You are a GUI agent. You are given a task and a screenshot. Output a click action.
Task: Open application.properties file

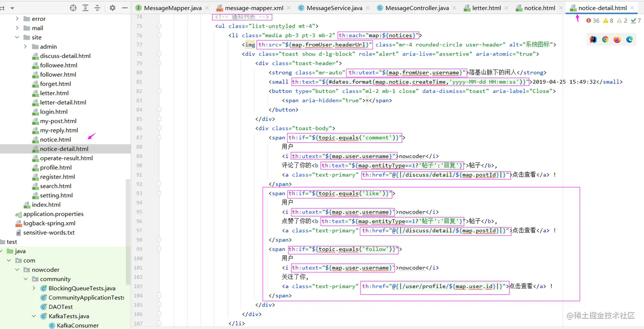(53, 214)
